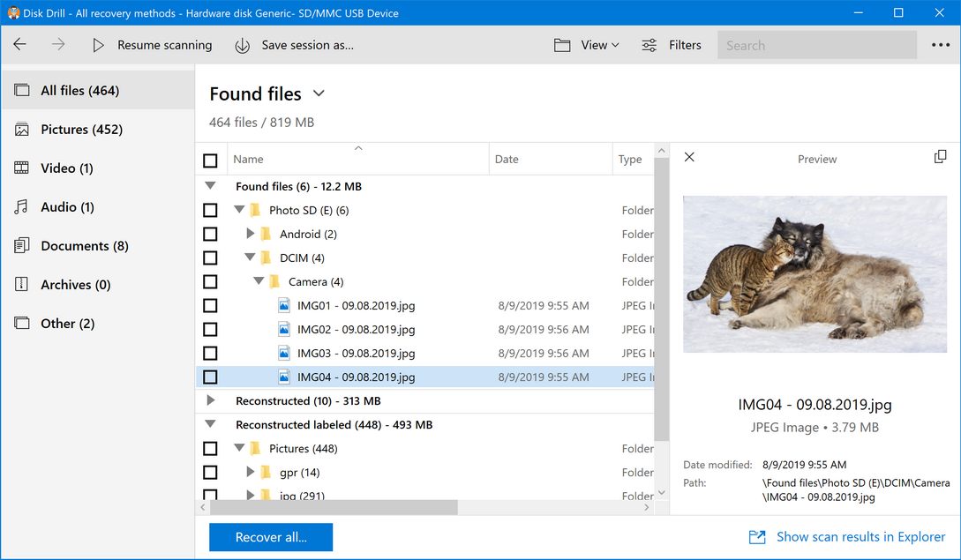Click the cat and dog preview image
The image size is (961, 560).
(815, 274)
